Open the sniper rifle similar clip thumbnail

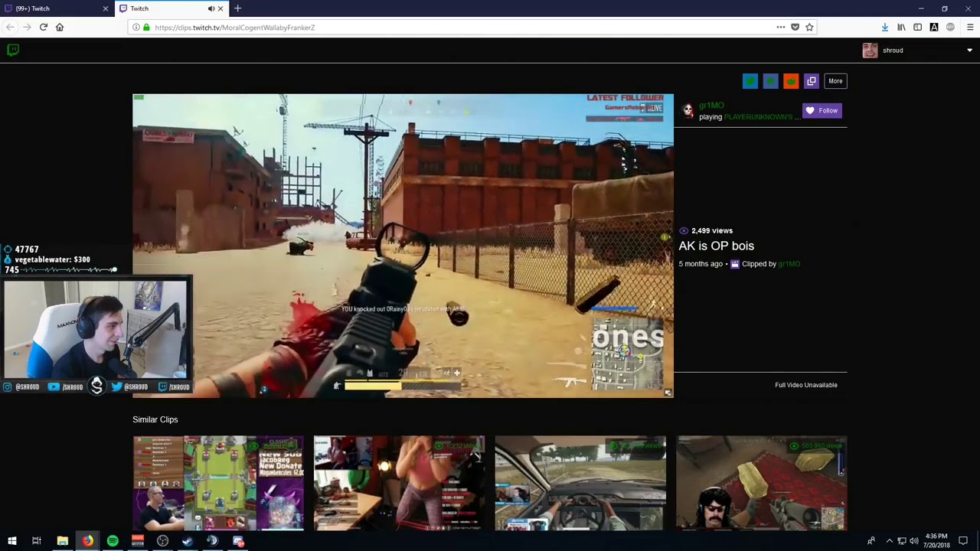(762, 484)
